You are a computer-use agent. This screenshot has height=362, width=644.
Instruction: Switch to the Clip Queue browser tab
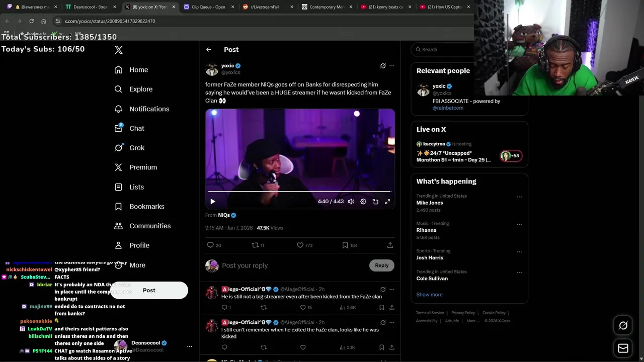pyautogui.click(x=208, y=7)
